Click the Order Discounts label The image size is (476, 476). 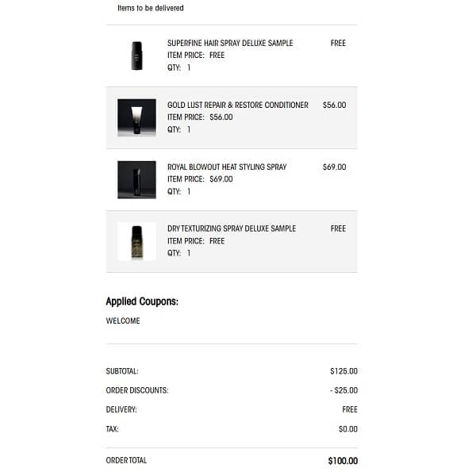pos(137,390)
